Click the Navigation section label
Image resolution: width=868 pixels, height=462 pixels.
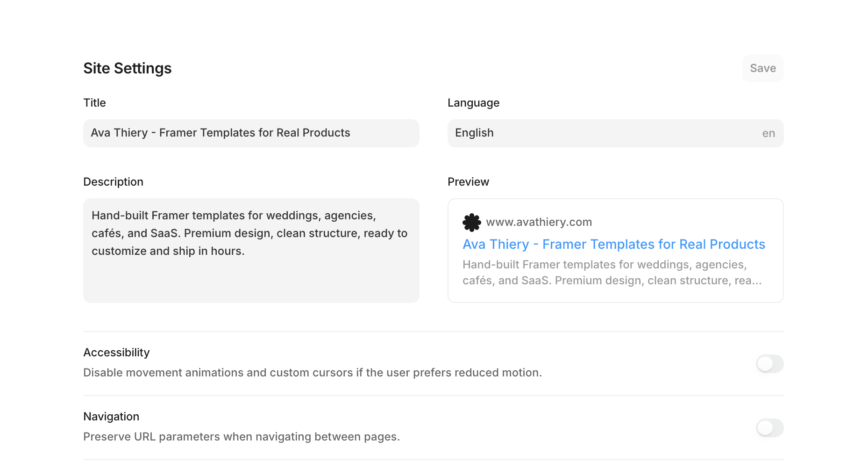tap(111, 417)
